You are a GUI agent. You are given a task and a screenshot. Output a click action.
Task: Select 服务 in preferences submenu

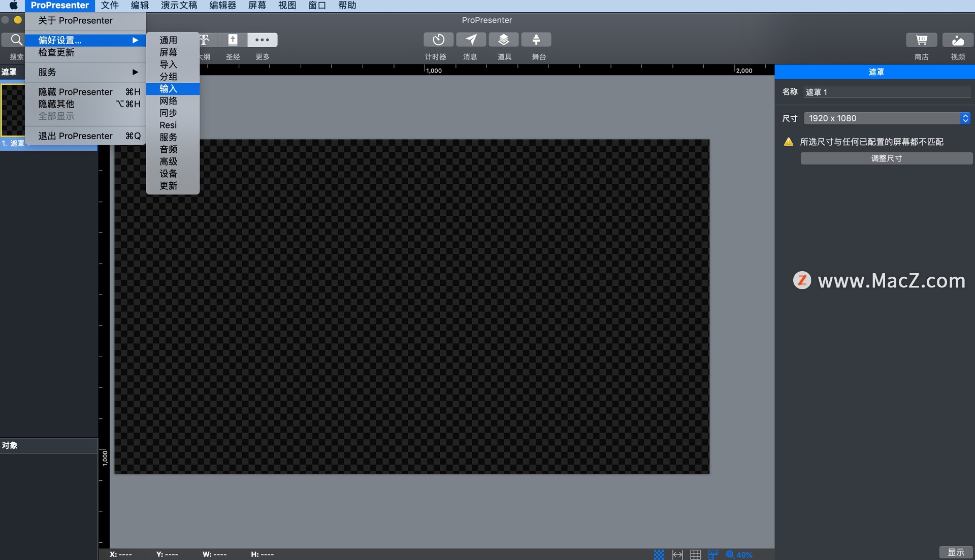coord(173,137)
